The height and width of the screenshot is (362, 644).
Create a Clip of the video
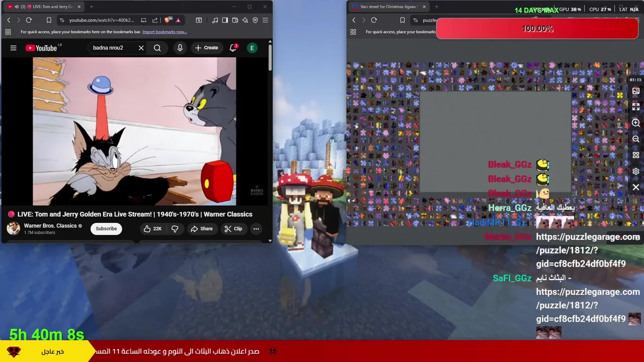coord(233,229)
